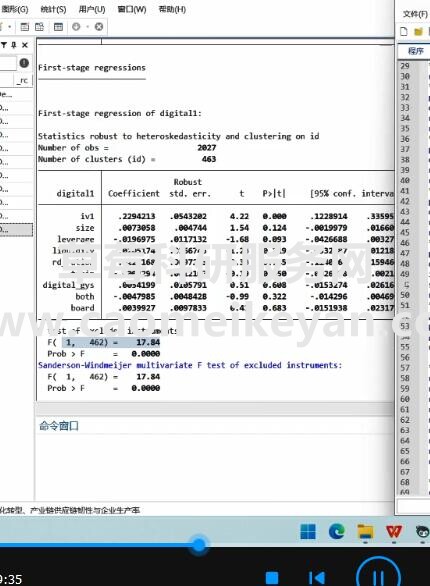Click the video progress slider knob

coord(199,544)
